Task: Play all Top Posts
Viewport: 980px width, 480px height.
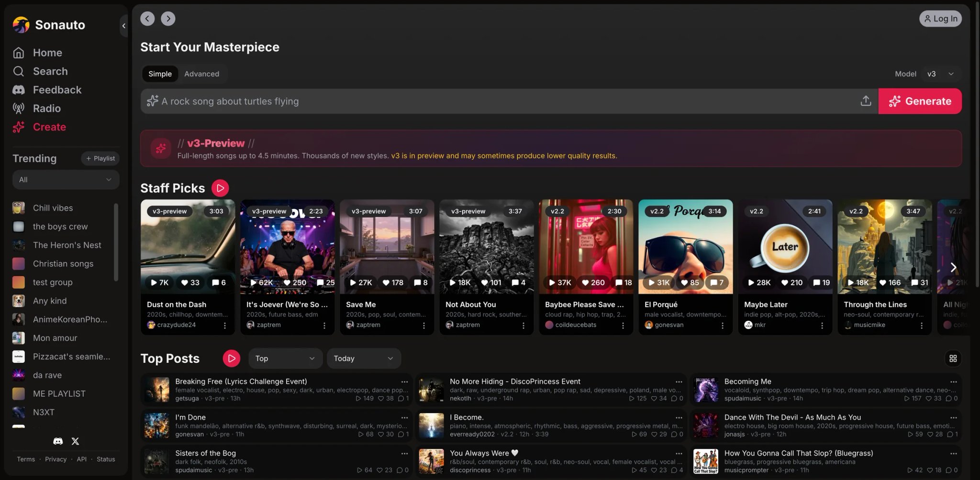Action: [x=232, y=358]
